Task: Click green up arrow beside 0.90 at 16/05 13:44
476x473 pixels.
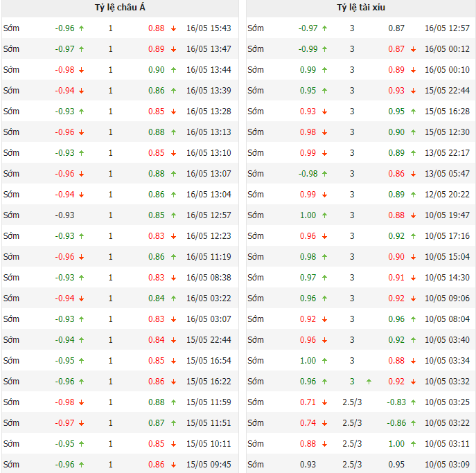Action: pos(173,70)
